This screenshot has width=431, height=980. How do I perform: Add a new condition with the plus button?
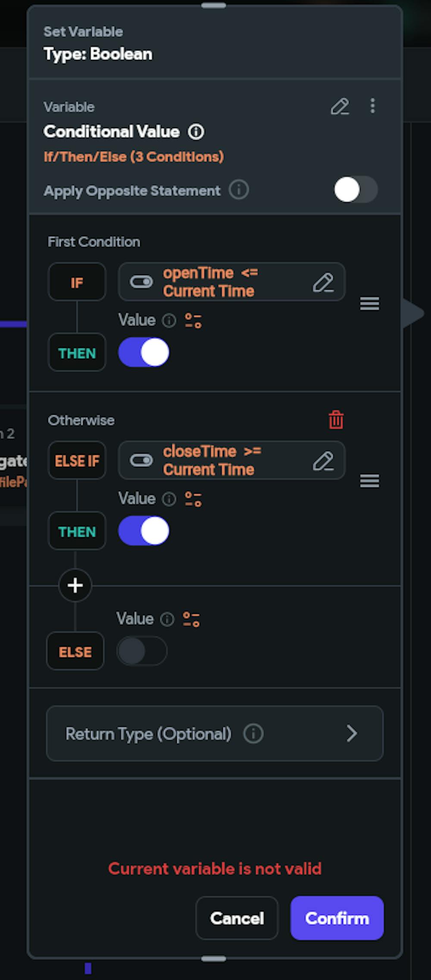[75, 585]
